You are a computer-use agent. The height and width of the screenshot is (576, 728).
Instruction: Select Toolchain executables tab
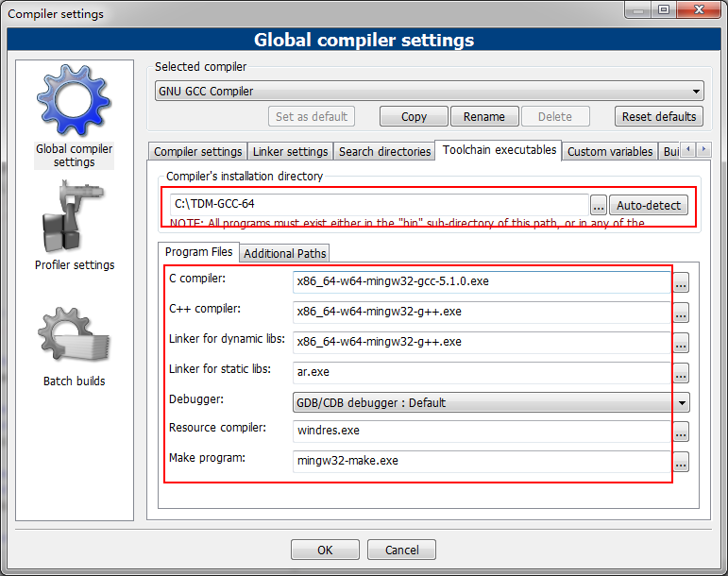pyautogui.click(x=499, y=150)
